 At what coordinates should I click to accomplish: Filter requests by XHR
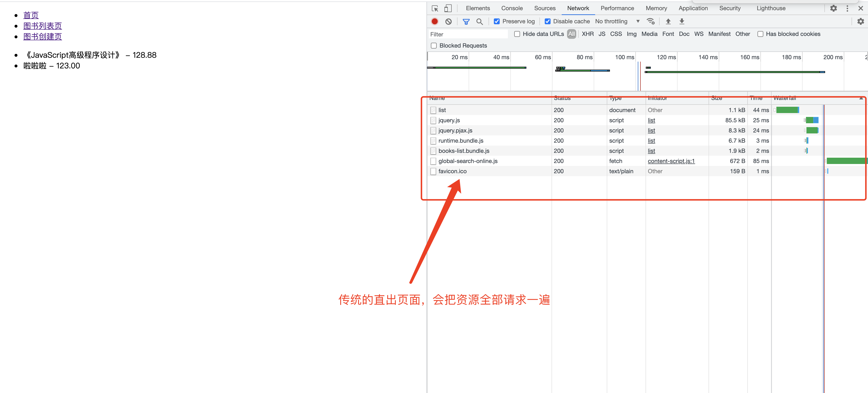(588, 34)
